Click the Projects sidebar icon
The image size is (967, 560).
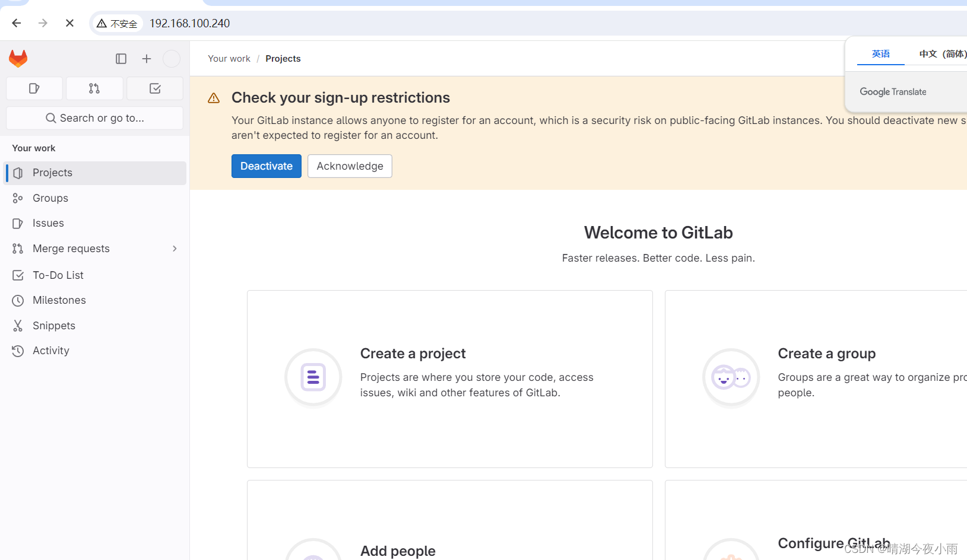tap(18, 173)
